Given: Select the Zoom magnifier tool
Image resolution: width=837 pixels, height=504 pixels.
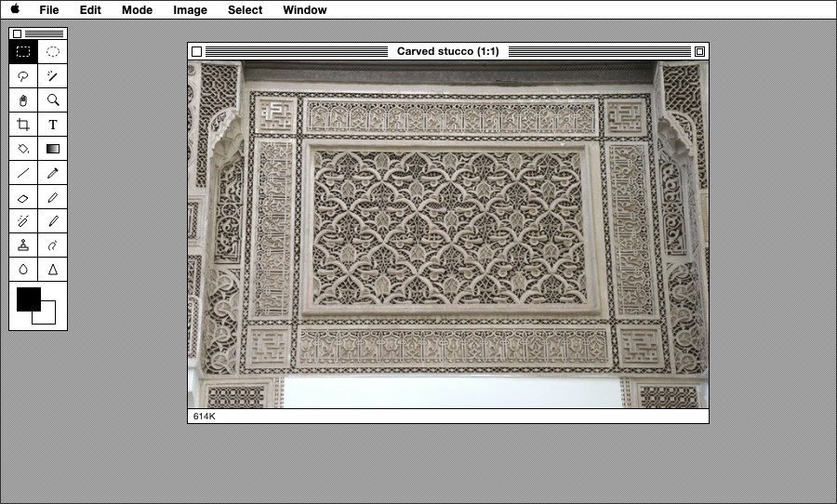Looking at the screenshot, I should 53,99.
